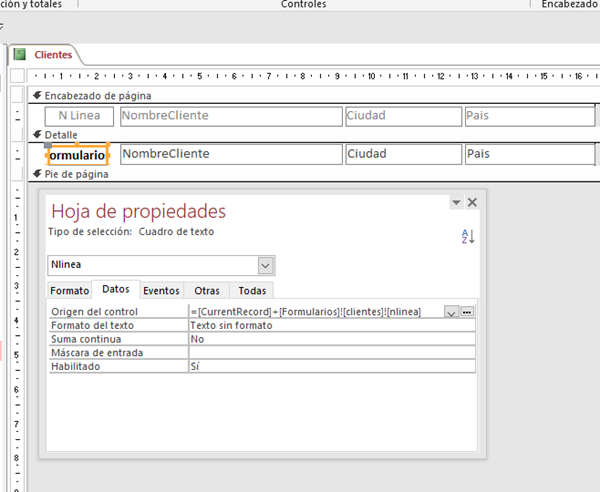
Task: Click the Máscara de entrada value field
Action: [x=330, y=353]
